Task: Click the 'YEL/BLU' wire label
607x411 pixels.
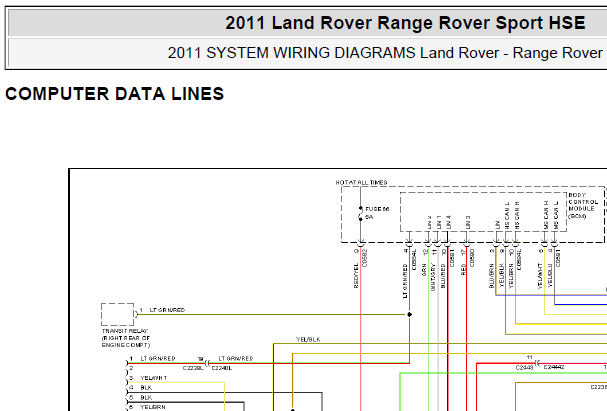Action: pos(550,276)
